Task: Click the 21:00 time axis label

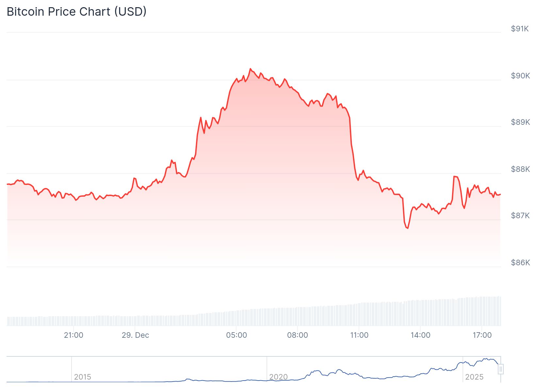Action: [73, 335]
